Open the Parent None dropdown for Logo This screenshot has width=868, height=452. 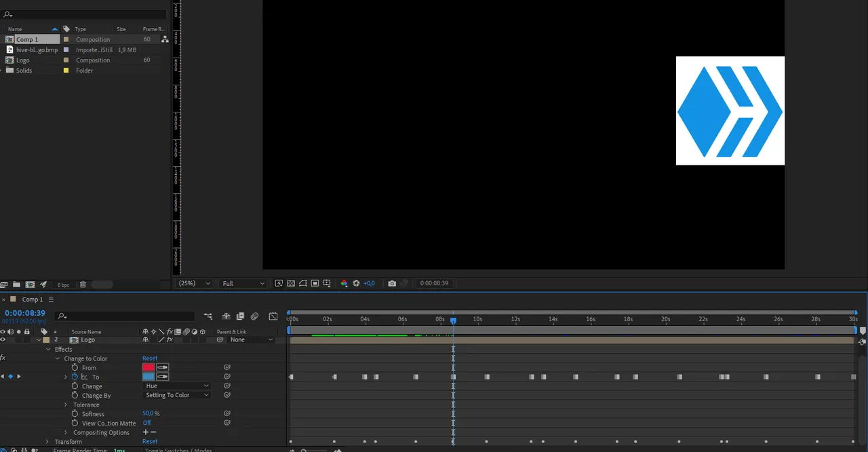point(251,340)
